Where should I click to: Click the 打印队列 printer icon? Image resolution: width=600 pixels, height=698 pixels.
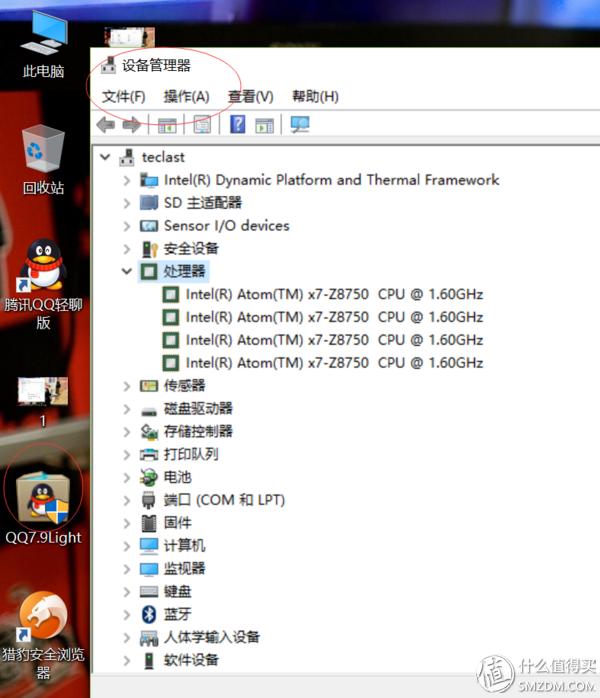click(149, 455)
